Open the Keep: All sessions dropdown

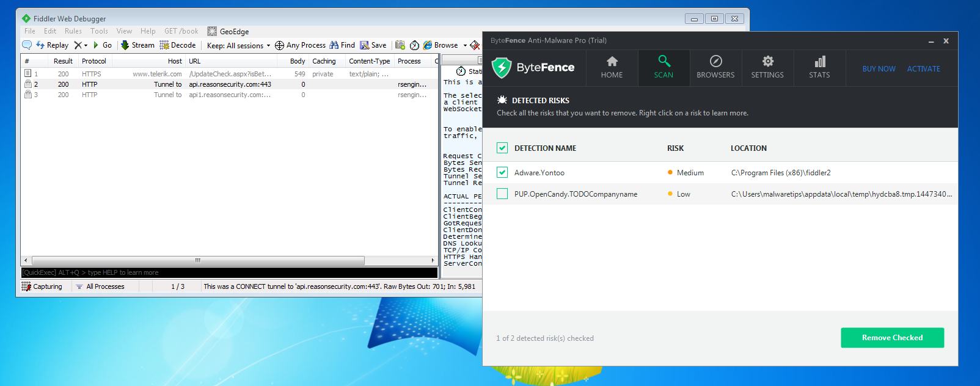click(x=238, y=46)
